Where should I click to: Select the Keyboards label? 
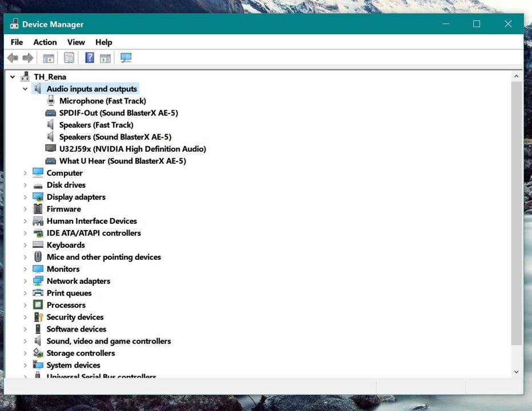click(66, 245)
